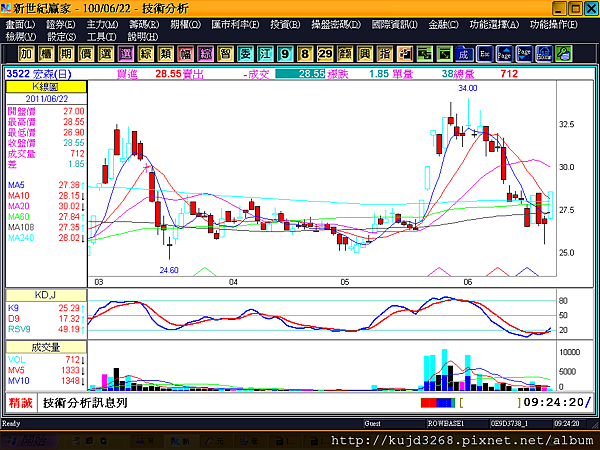Screen dimensions: 600x450
Task: Open the 設定(S) menu
Action: 61,37
